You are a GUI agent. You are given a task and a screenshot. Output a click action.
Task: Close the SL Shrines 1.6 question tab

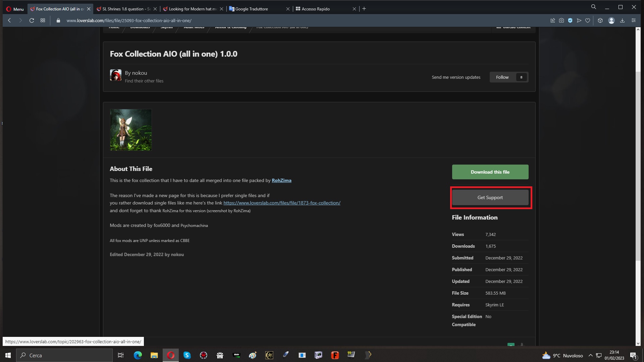tap(155, 9)
